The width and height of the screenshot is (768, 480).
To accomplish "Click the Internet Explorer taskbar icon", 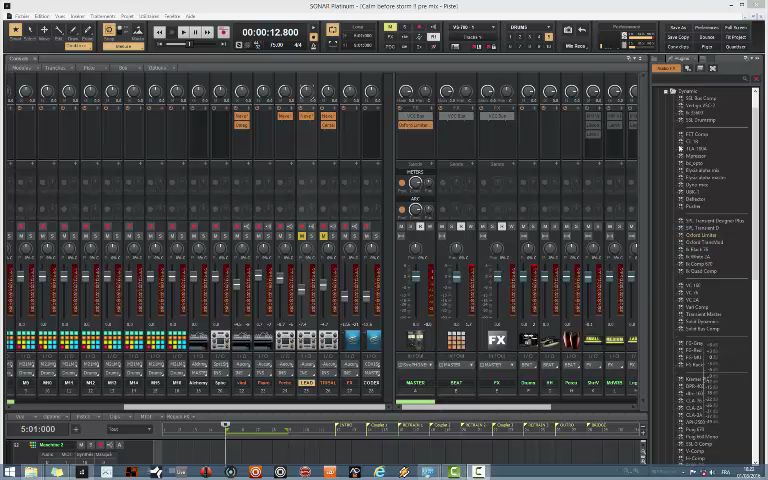I will coord(380,471).
